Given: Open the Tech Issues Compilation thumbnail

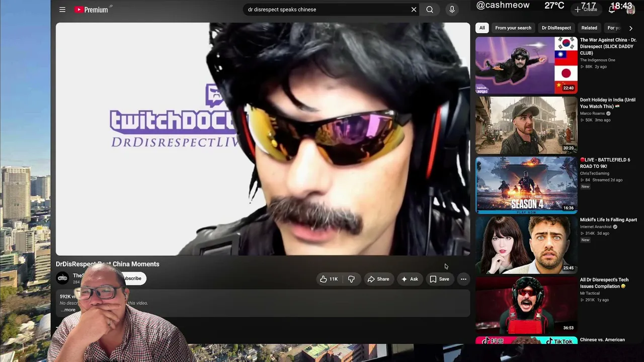Looking at the screenshot, I should pyautogui.click(x=526, y=305).
